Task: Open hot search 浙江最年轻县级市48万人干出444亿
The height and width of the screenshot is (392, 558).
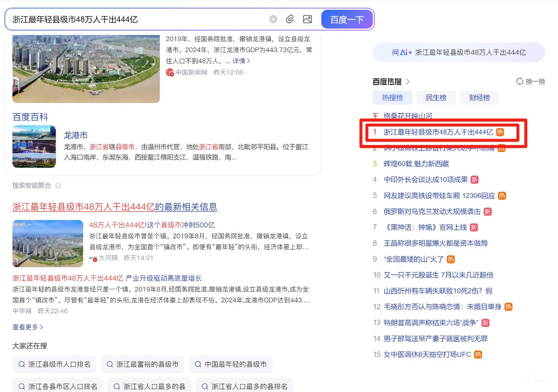Action: 438,132
